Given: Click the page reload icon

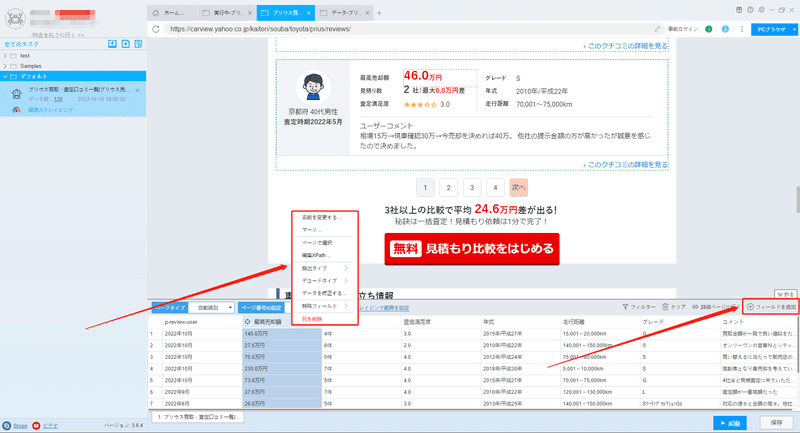Looking at the screenshot, I should point(156,29).
